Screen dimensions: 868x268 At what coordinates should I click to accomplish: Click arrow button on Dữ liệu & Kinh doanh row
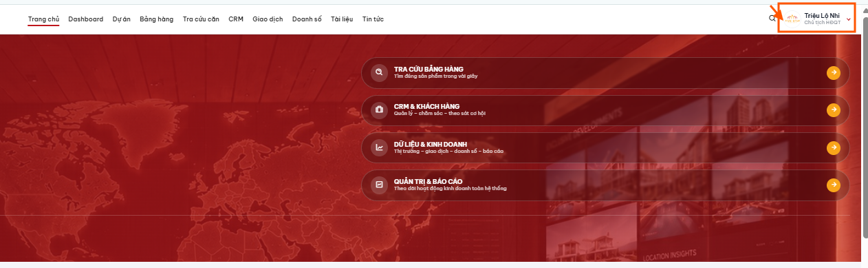coord(834,147)
